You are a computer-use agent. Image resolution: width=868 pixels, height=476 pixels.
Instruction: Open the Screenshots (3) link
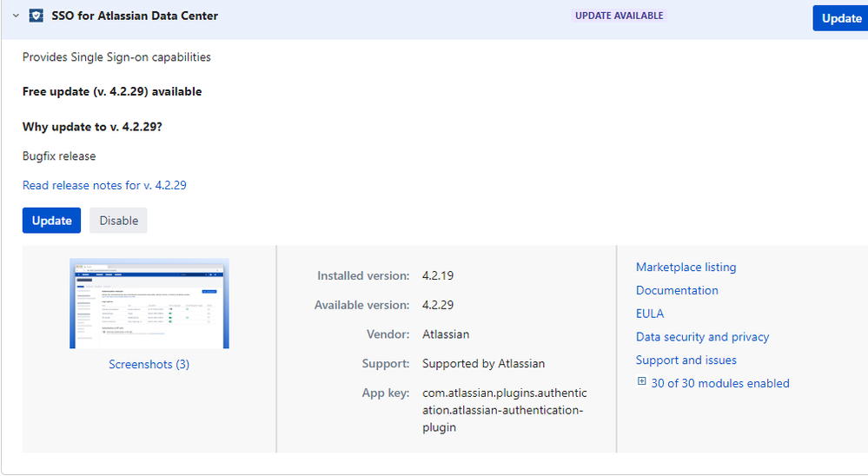point(149,364)
